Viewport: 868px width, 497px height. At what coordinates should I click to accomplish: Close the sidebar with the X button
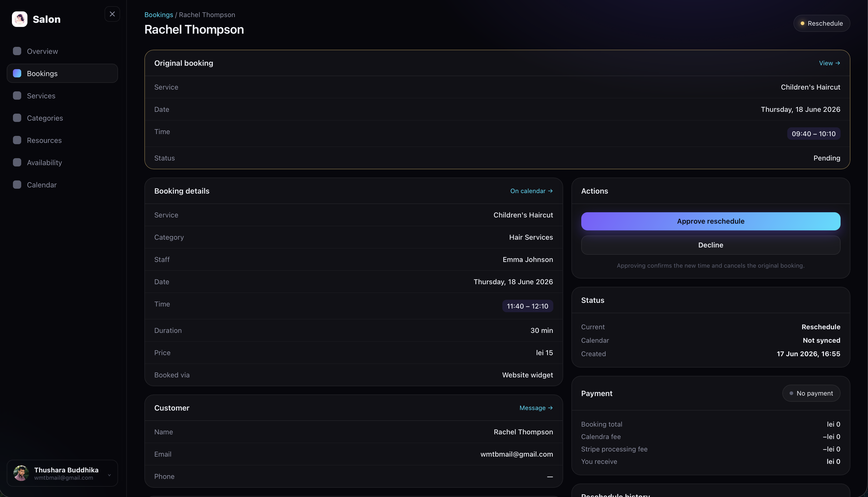pos(112,14)
